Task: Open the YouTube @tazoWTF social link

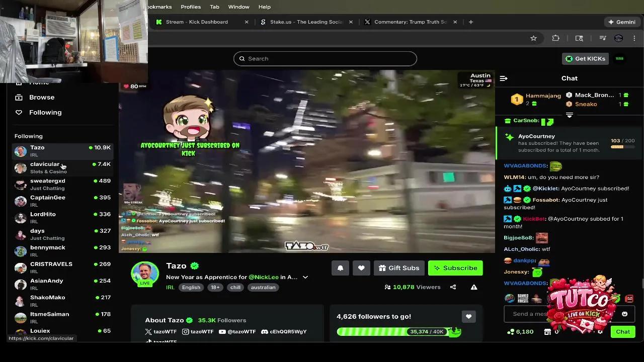Action: (x=237, y=332)
